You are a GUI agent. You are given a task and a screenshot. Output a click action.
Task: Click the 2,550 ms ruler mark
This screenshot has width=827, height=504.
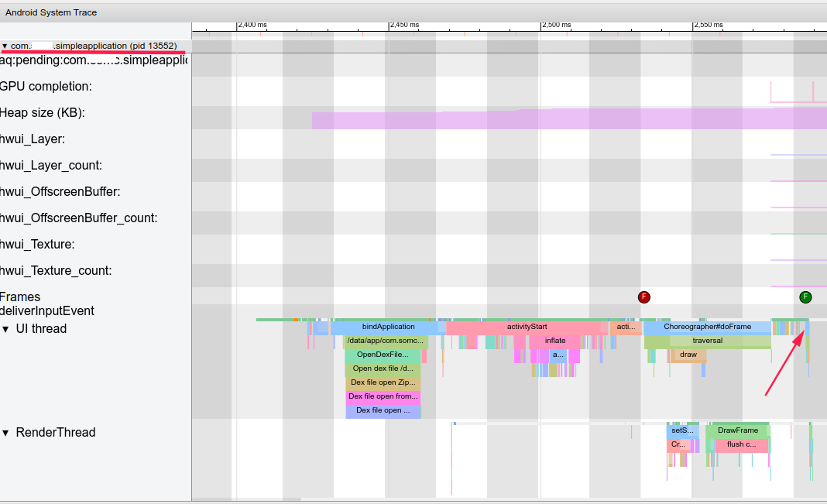709,25
